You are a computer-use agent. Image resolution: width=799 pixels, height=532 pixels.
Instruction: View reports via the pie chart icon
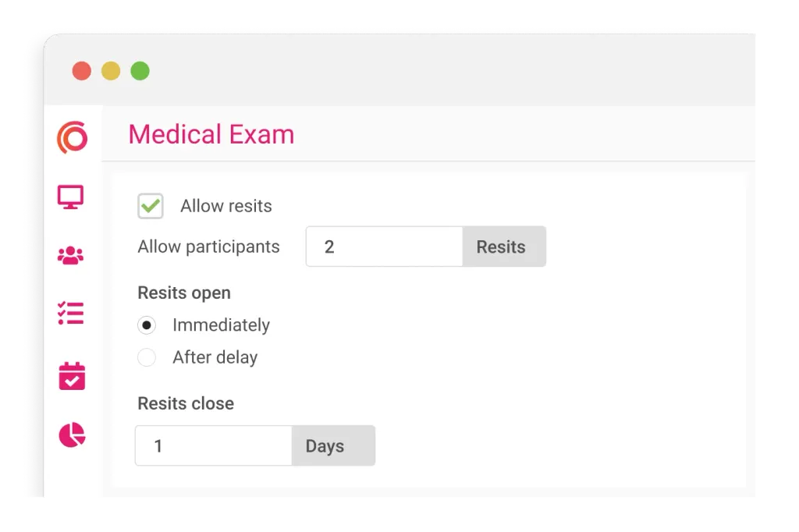pos(71,435)
